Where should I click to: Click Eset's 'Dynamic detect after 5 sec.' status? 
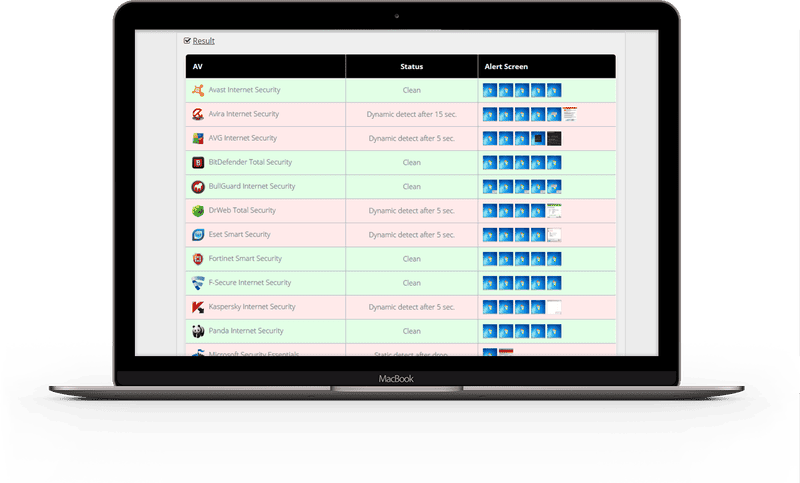point(412,235)
